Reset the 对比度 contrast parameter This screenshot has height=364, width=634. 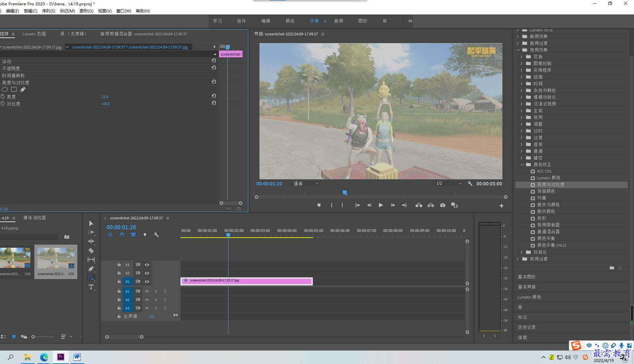tap(214, 103)
